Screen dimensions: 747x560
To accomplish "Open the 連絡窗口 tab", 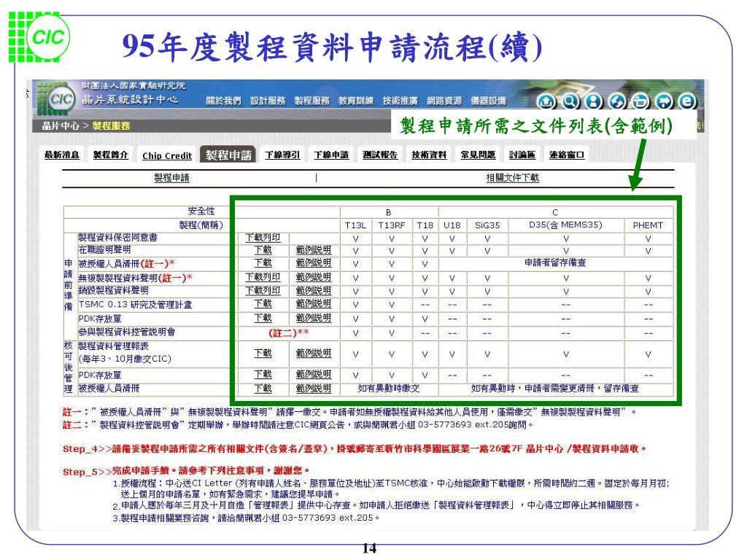I will pyautogui.click(x=566, y=155).
